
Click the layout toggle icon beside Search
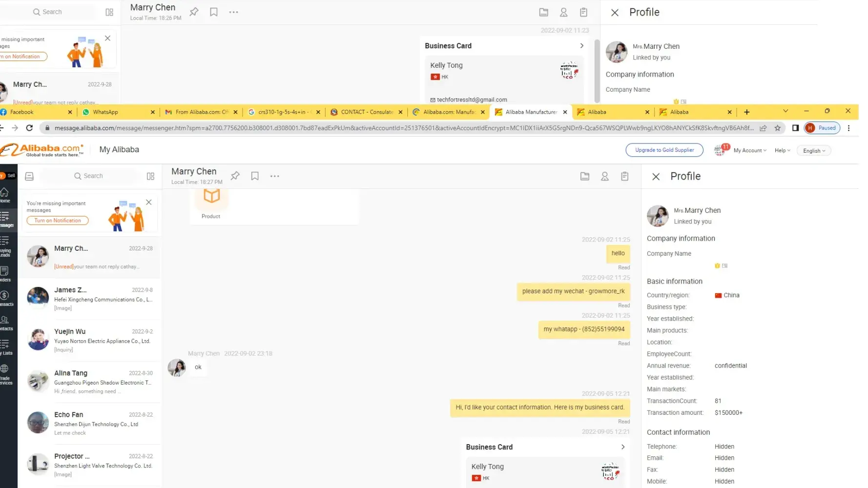[150, 176]
